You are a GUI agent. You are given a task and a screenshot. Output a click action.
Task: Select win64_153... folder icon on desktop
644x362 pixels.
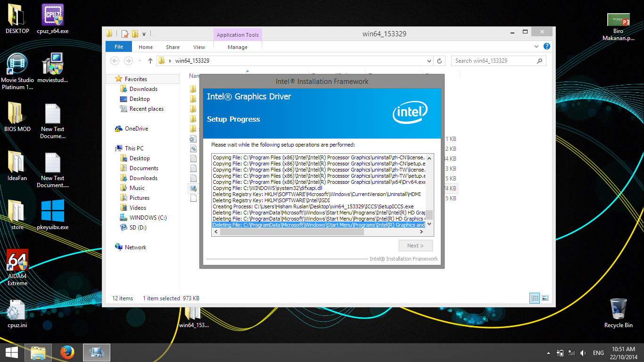point(194,317)
